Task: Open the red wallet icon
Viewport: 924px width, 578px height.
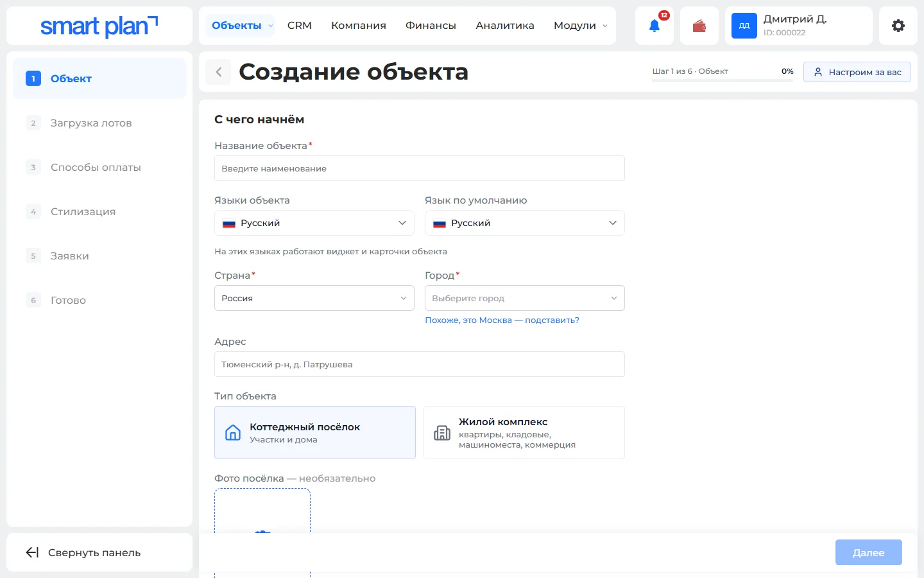Action: [x=699, y=26]
